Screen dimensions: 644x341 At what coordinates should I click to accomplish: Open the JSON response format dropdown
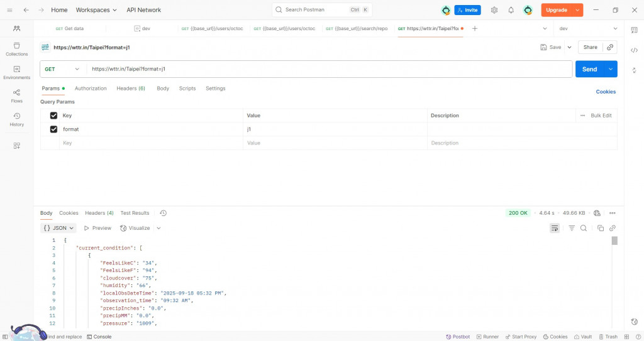[x=59, y=228]
